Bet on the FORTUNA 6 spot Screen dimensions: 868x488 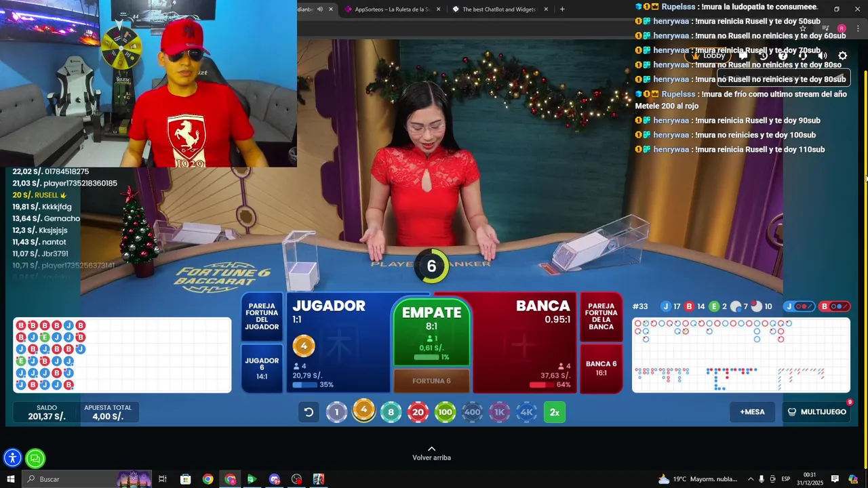(431, 381)
